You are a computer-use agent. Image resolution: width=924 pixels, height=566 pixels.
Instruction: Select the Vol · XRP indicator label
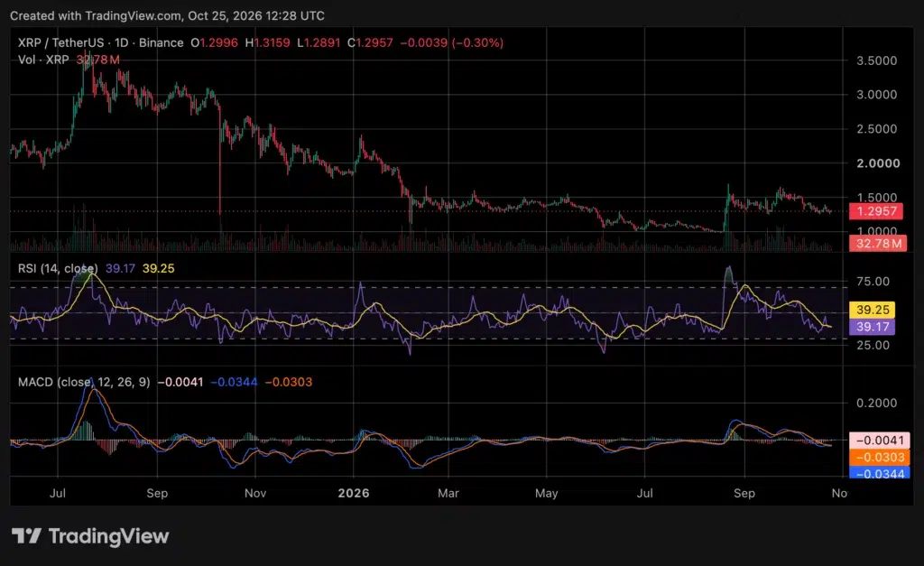[x=43, y=60]
